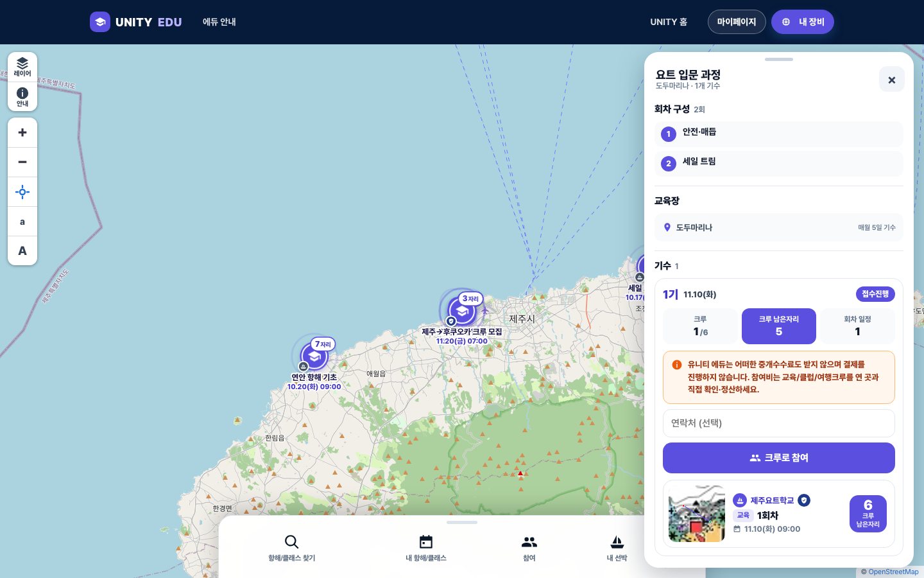Image resolution: width=924 pixels, height=578 pixels.
Task: Select the 회차 일정 1 tile
Action: [x=857, y=326]
